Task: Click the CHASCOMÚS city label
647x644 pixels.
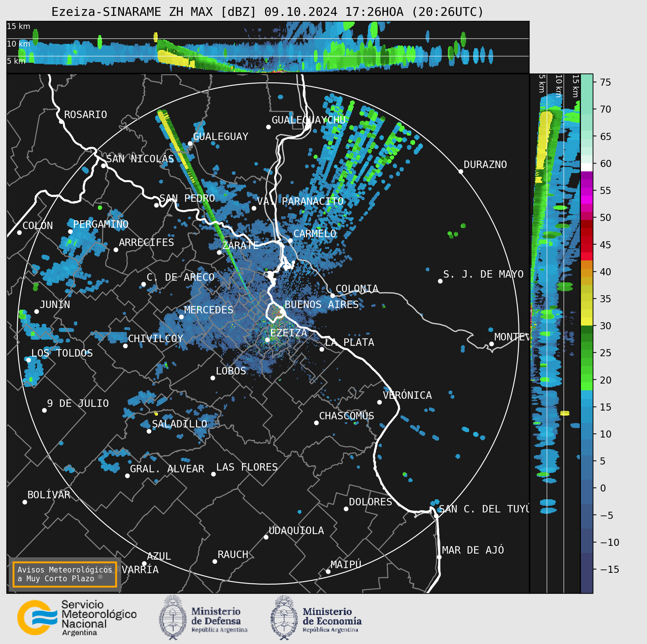Action: pyautogui.click(x=347, y=416)
